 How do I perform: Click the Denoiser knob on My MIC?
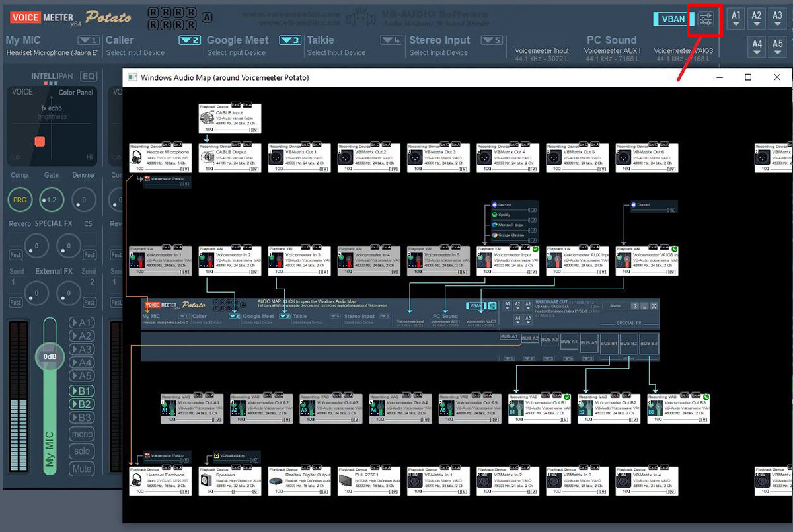83,199
